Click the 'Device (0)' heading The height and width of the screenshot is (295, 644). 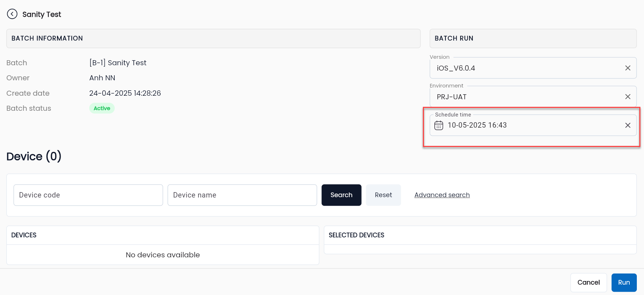pos(34,156)
